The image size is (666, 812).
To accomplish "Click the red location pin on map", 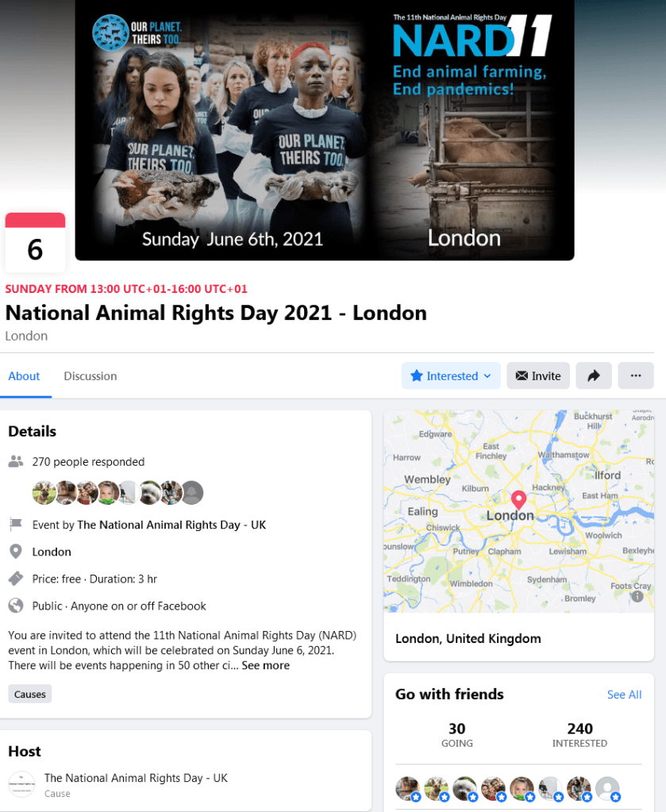I will pos(518,500).
